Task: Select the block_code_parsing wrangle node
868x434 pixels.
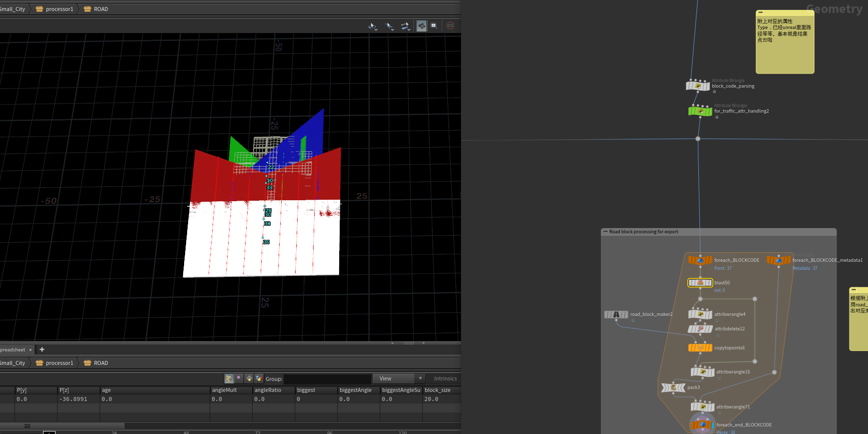Action: tap(697, 86)
